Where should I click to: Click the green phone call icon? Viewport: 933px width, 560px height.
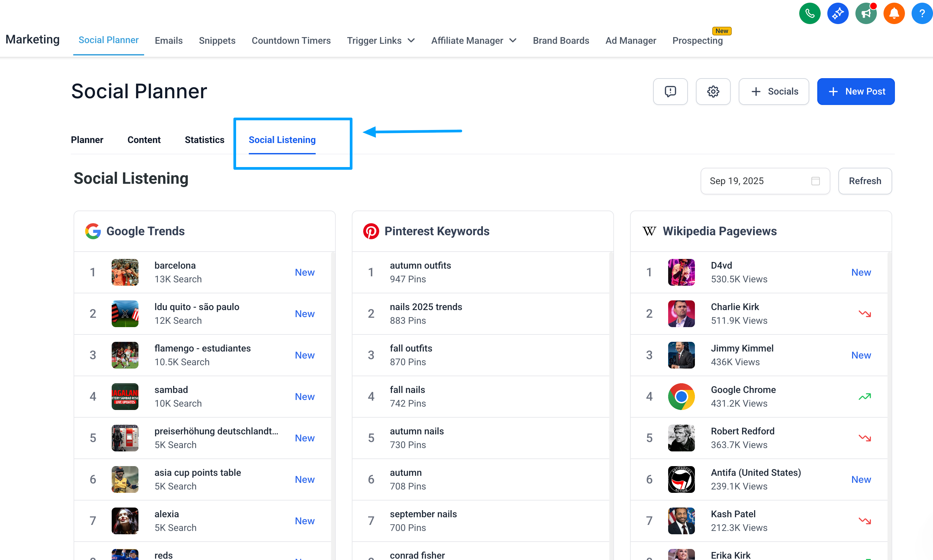coord(810,14)
